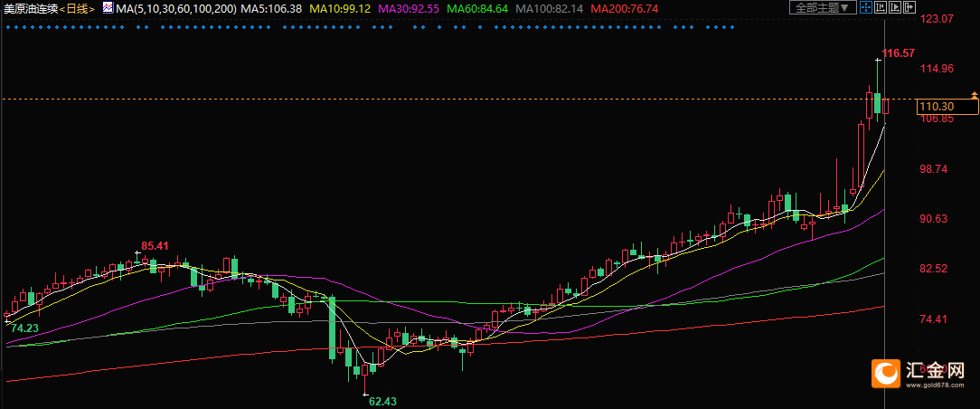Click the chart playback arrow icon

pos(895,7)
